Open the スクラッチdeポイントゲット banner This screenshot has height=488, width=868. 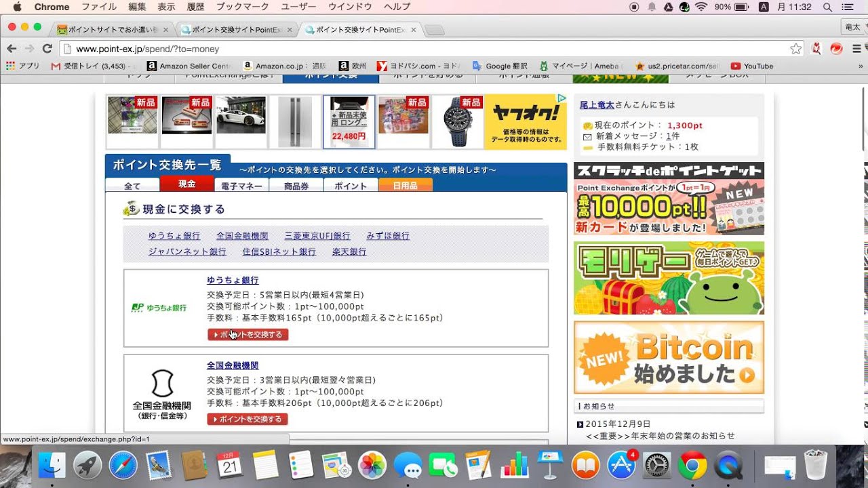[669, 199]
